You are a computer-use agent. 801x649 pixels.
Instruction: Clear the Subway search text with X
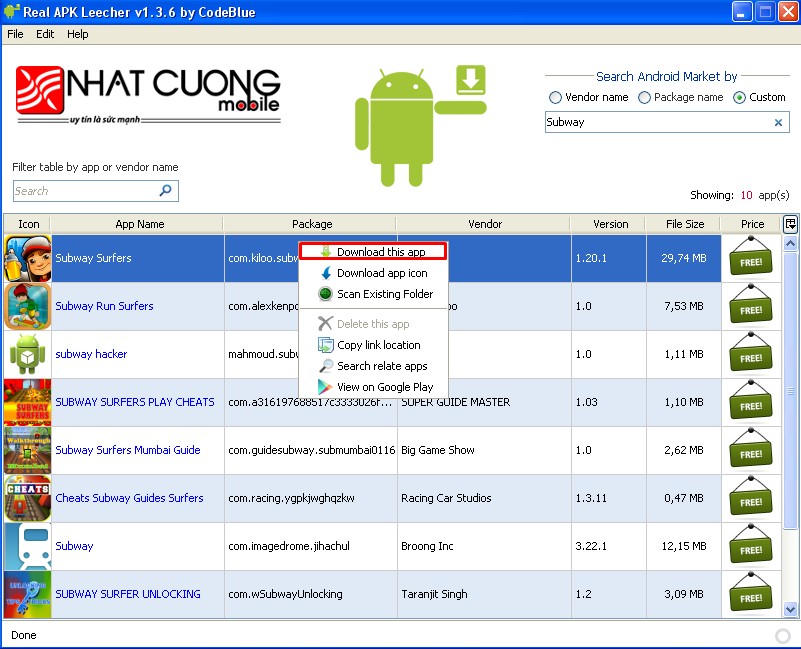pyautogui.click(x=778, y=123)
